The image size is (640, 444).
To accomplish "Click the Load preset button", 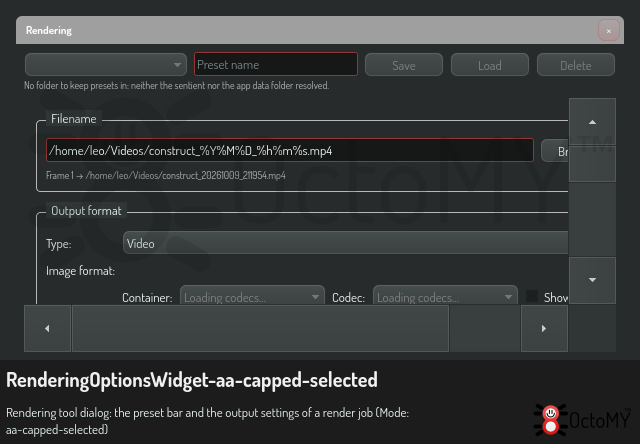I will pyautogui.click(x=490, y=65).
